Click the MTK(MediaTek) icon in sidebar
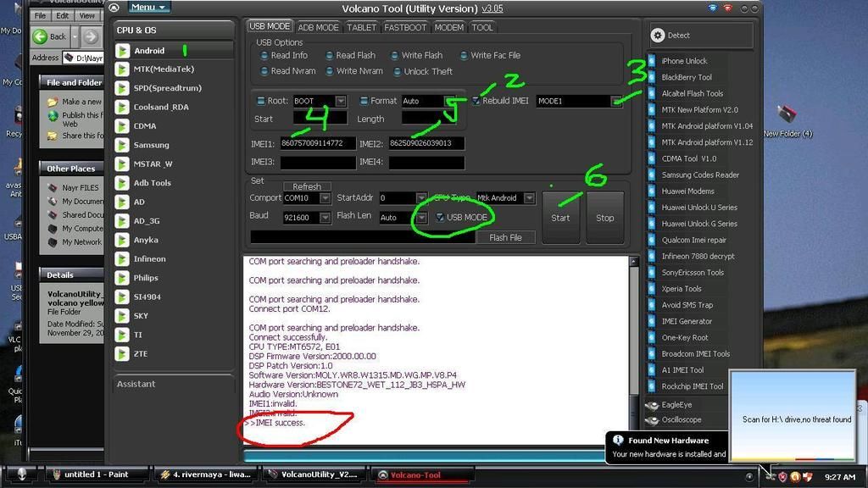This screenshot has height=488, width=868. coord(122,69)
